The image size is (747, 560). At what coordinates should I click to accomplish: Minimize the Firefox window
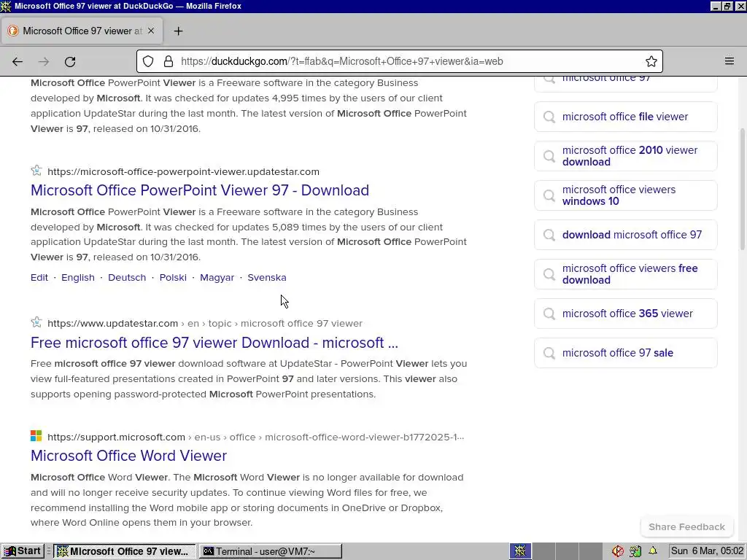[x=715, y=6]
